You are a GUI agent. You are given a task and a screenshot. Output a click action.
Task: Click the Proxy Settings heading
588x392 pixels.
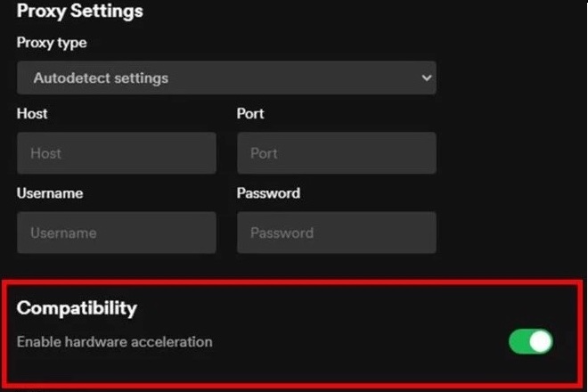[80, 12]
